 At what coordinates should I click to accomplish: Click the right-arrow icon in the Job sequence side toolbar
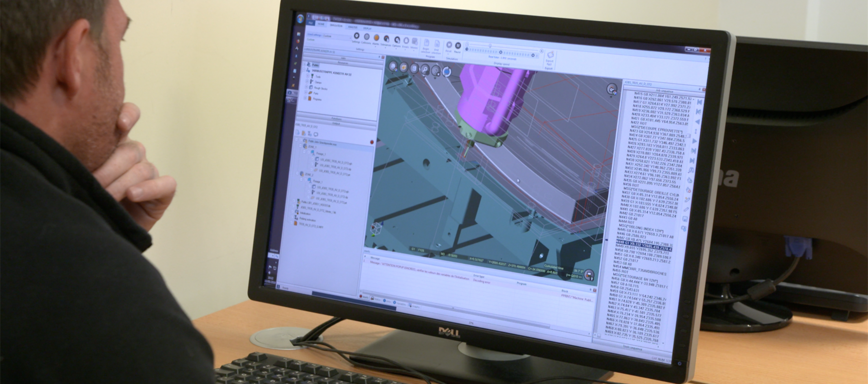tap(694, 141)
